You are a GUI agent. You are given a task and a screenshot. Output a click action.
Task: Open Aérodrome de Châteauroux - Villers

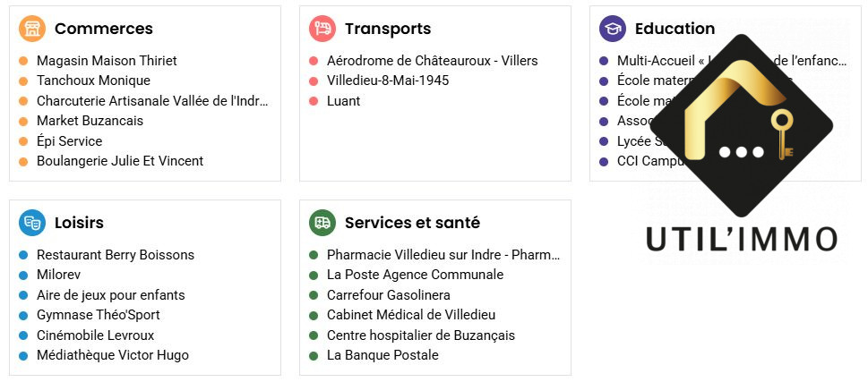(432, 61)
